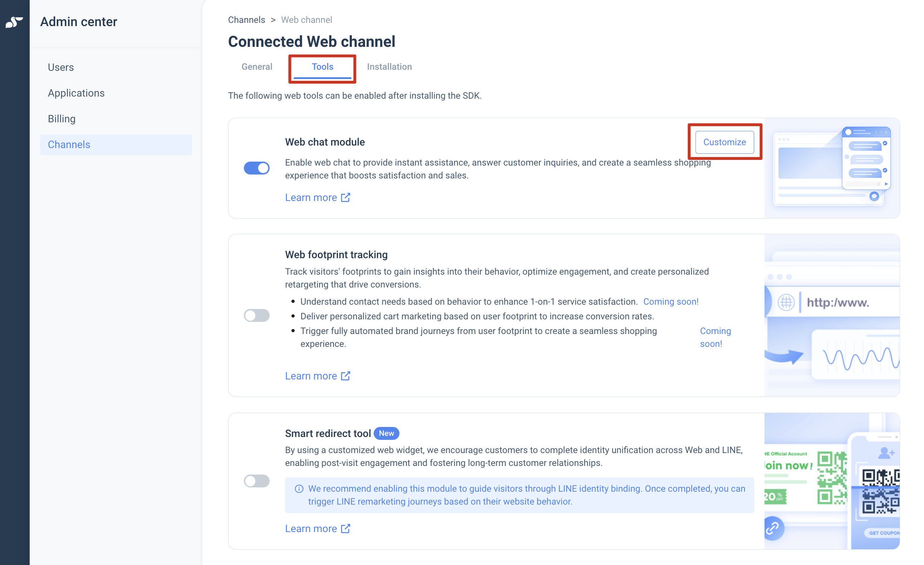Image resolution: width=924 pixels, height=565 pixels.
Task: Click the Customize button
Action: [724, 142]
